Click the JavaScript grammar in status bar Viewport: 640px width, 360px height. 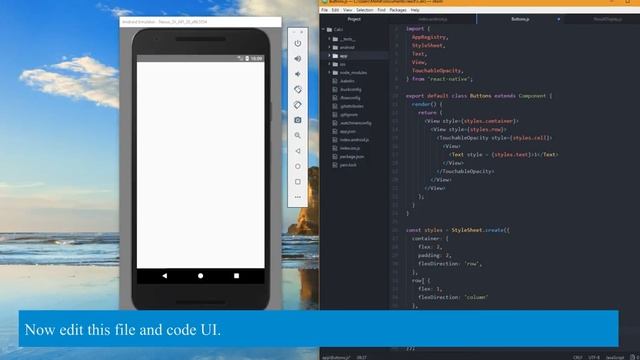[615, 358]
